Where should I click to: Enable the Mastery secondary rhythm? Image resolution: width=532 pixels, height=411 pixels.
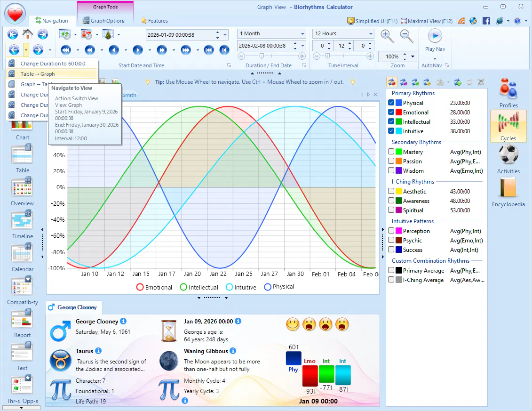391,152
